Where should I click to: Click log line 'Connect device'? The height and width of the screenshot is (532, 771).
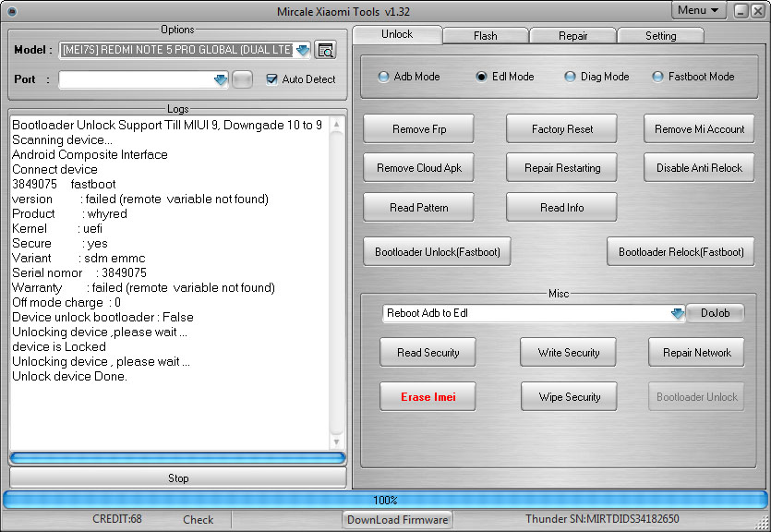[x=54, y=170]
